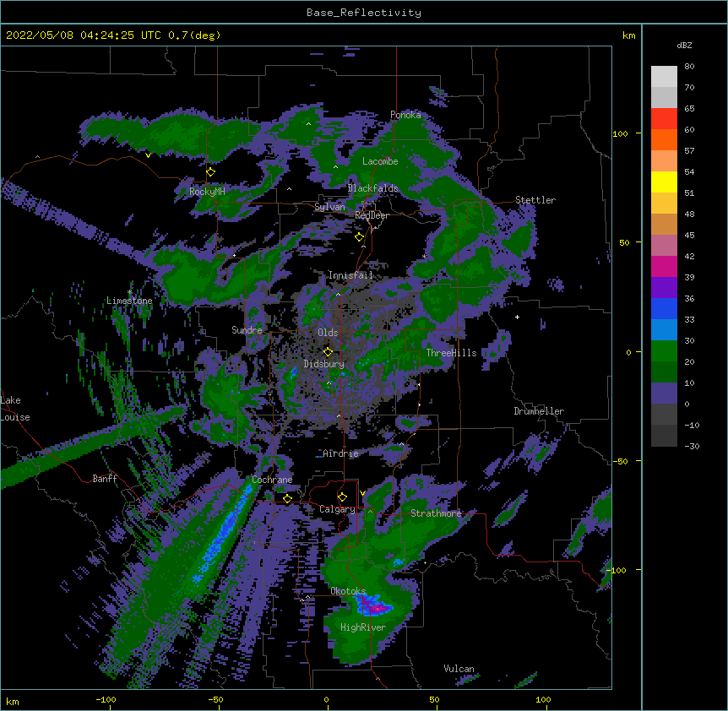Pick the bright green swatch between 30 and 20

(x=664, y=351)
